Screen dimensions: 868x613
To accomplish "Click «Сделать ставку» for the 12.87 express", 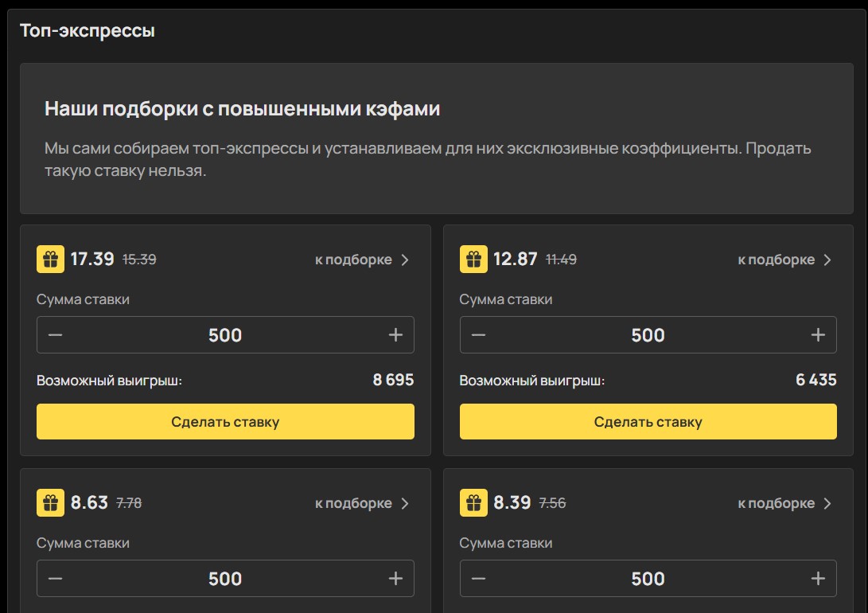I will point(648,422).
